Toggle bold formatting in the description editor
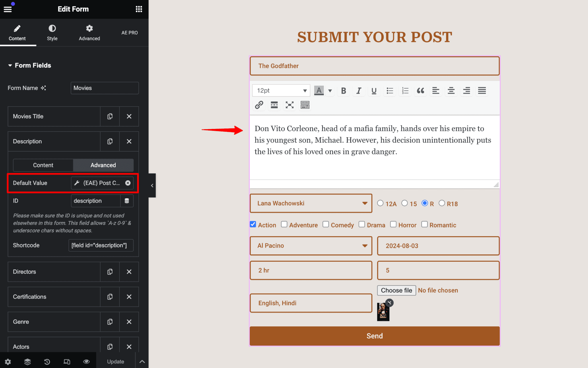 coord(343,91)
